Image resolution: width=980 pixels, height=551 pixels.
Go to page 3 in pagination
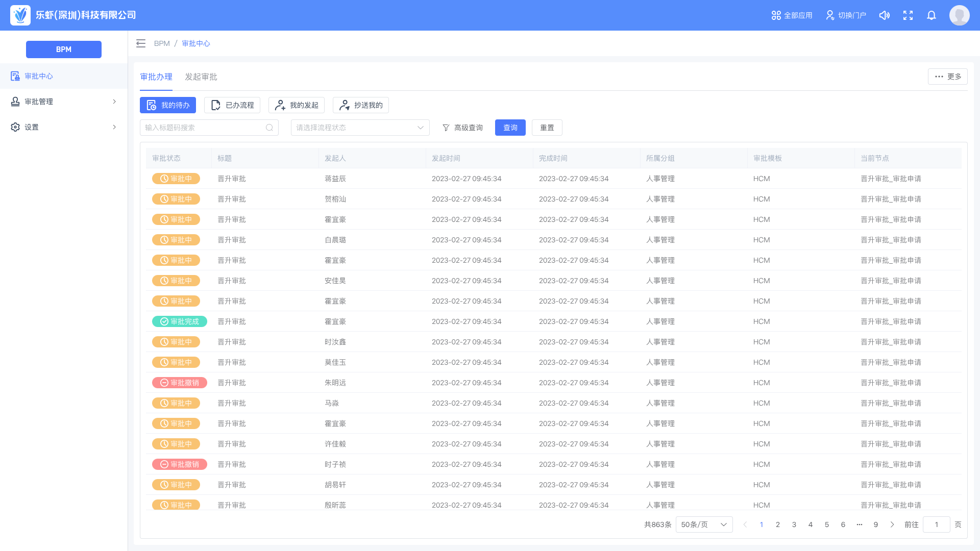[794, 524]
